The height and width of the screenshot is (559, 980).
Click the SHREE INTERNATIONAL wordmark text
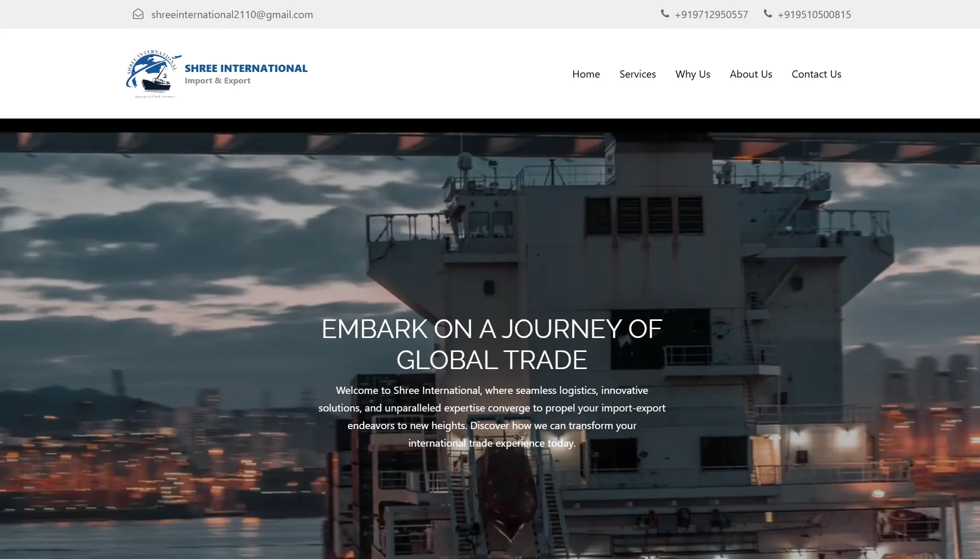[246, 68]
